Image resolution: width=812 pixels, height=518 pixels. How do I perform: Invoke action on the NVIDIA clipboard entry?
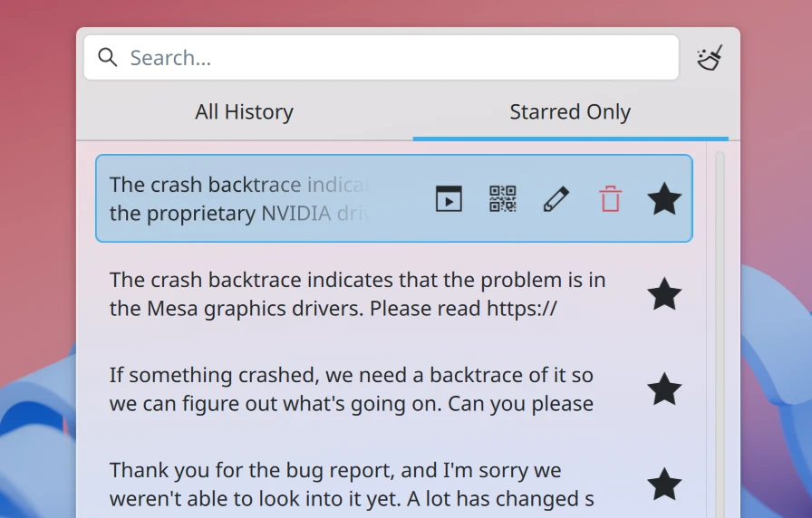pos(449,198)
